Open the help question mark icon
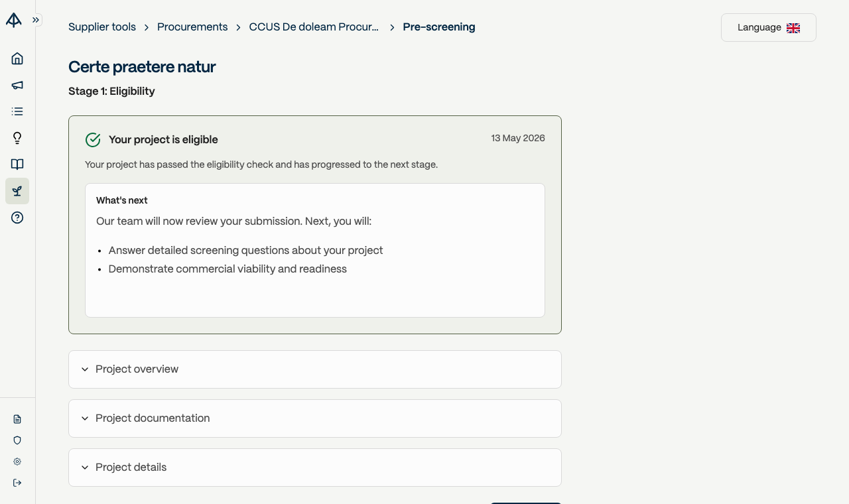Viewport: 849px width, 504px height. tap(17, 218)
